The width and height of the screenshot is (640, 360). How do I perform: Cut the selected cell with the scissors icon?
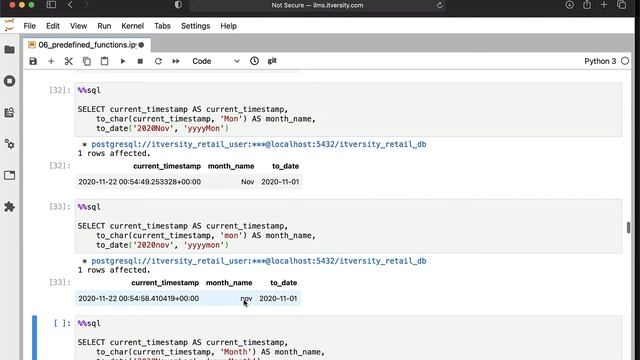pyautogui.click(x=69, y=61)
